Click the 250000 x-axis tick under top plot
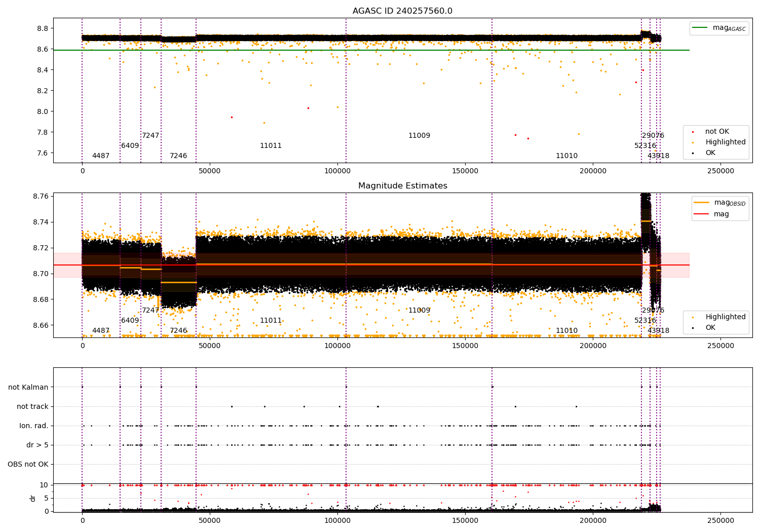The image size is (760, 532). click(720, 171)
